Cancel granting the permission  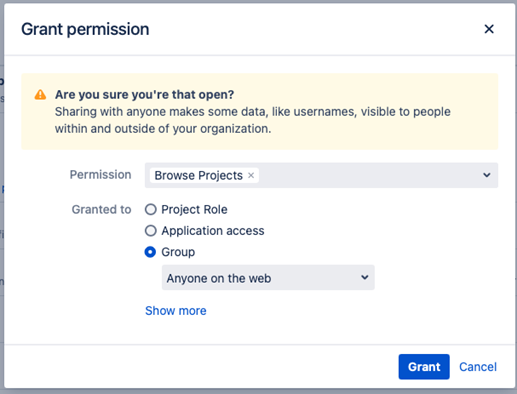(478, 367)
